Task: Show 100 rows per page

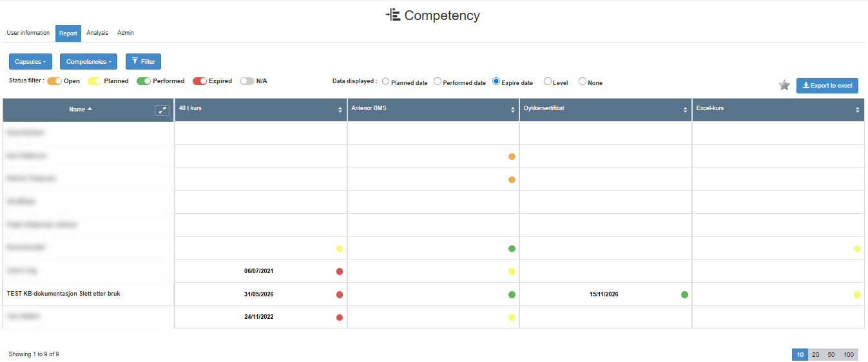Action: coord(849,355)
